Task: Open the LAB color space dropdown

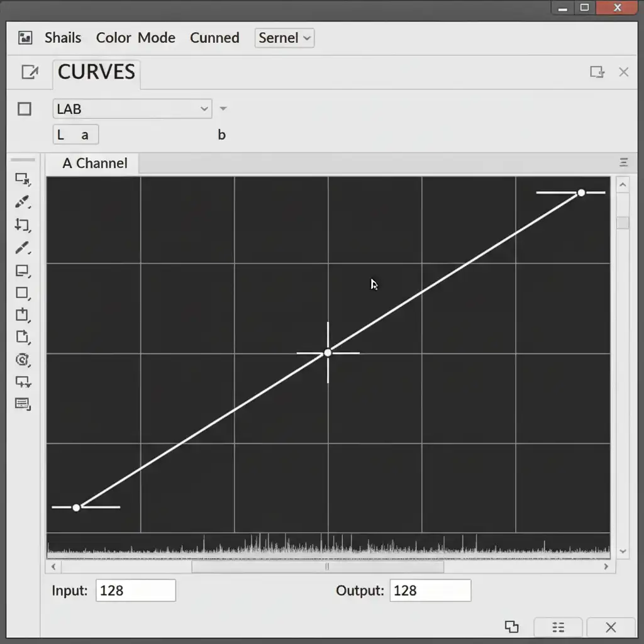Action: click(x=132, y=109)
